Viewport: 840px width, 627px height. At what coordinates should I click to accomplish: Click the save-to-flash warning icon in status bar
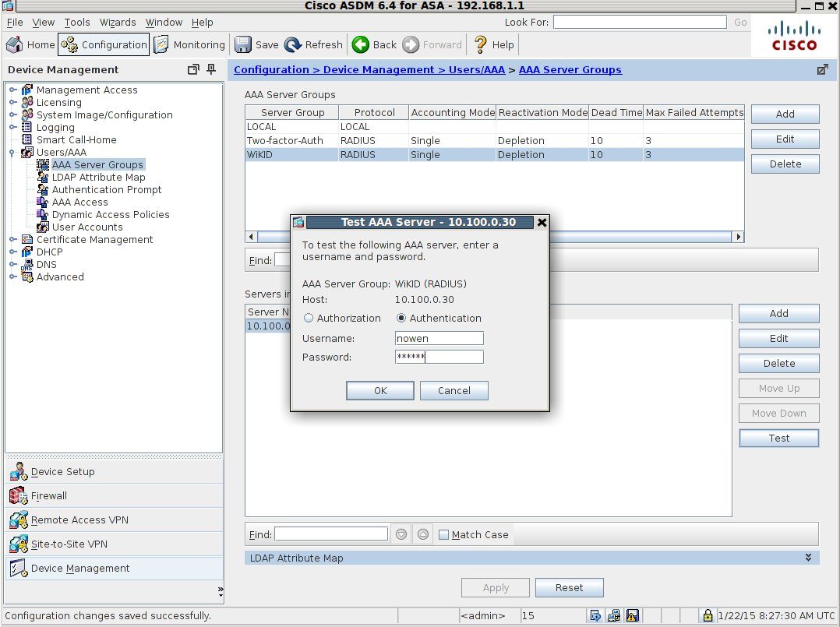pyautogui.click(x=632, y=615)
